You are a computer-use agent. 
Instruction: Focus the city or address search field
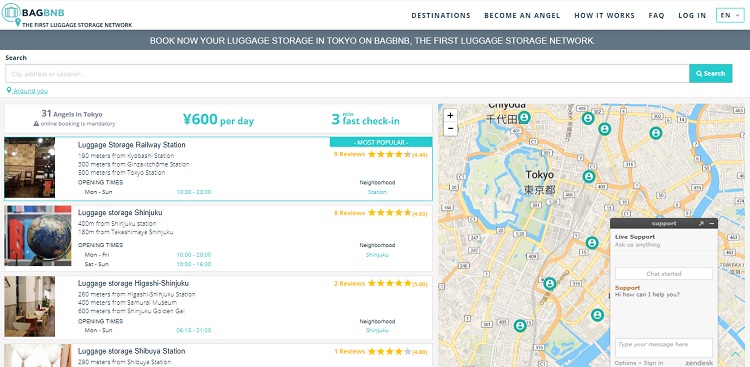click(x=347, y=74)
